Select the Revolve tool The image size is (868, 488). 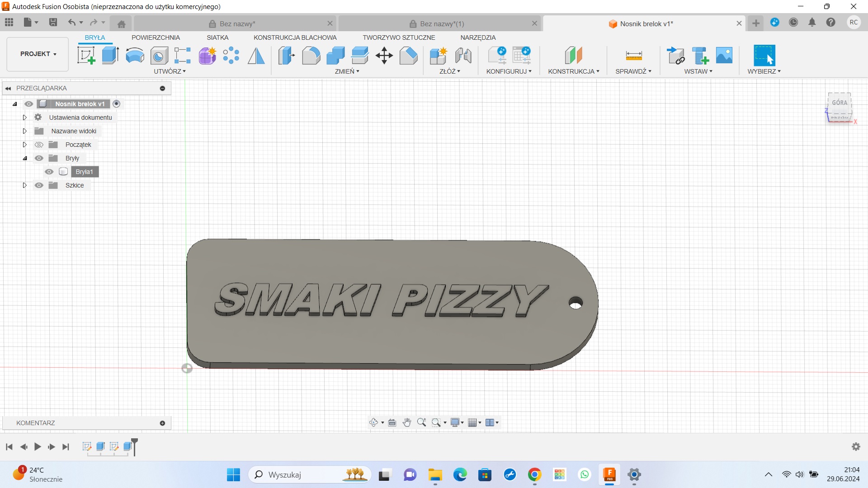point(134,55)
